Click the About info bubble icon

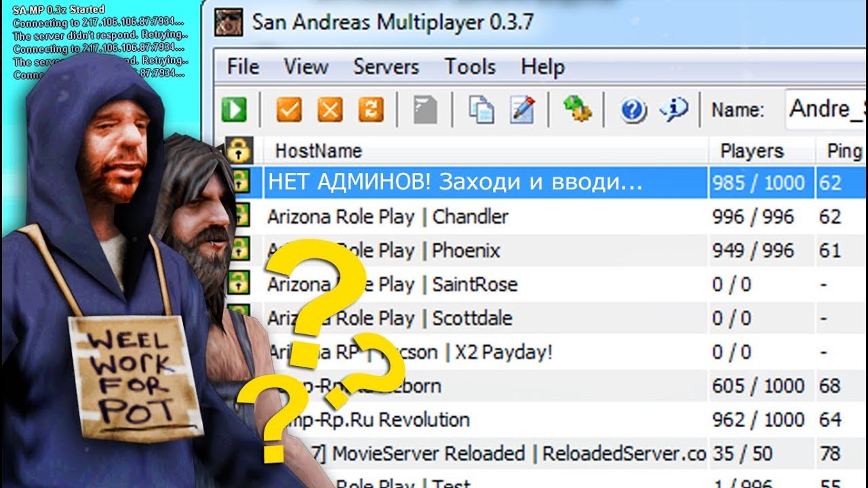point(674,108)
